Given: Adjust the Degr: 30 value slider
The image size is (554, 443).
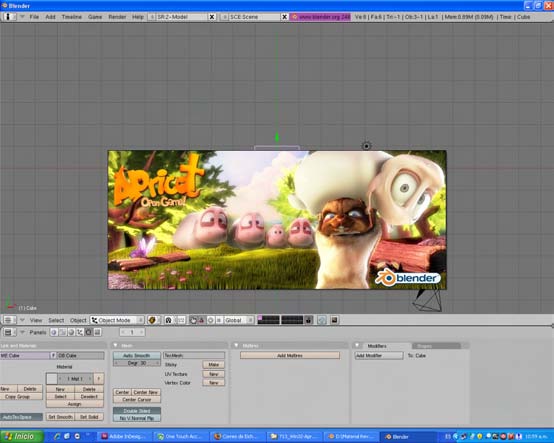Looking at the screenshot, I should (137, 363).
